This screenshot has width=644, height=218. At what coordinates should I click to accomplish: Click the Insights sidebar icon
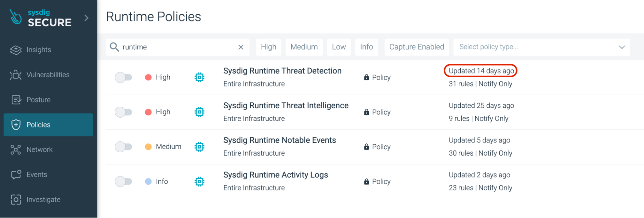point(15,50)
